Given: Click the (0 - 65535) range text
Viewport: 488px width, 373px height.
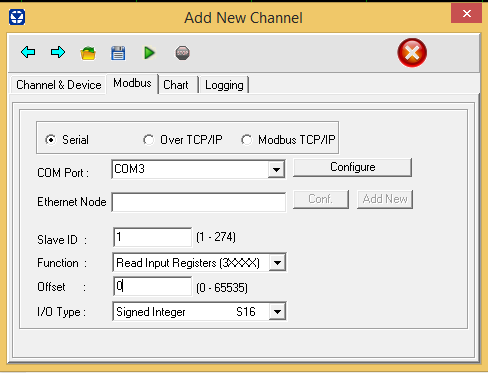Looking at the screenshot, I should [x=222, y=287].
